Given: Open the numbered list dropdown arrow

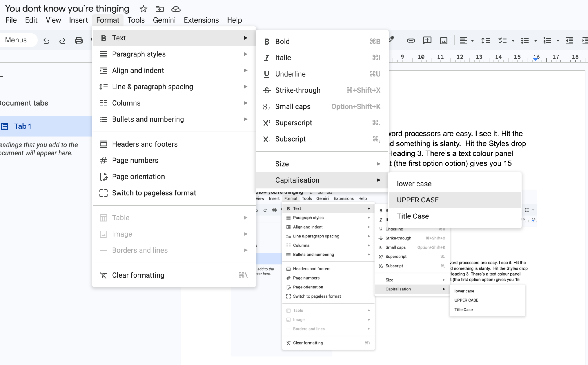Looking at the screenshot, I should [558, 40].
